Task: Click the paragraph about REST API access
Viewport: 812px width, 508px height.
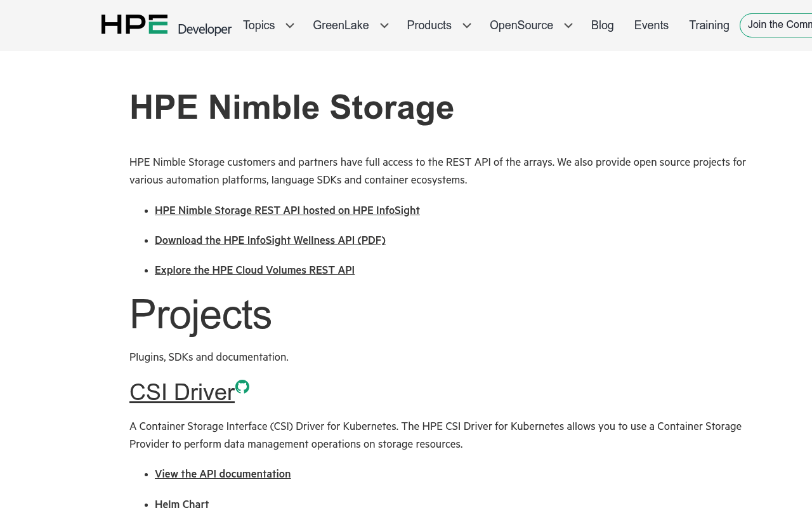Action: (438, 171)
